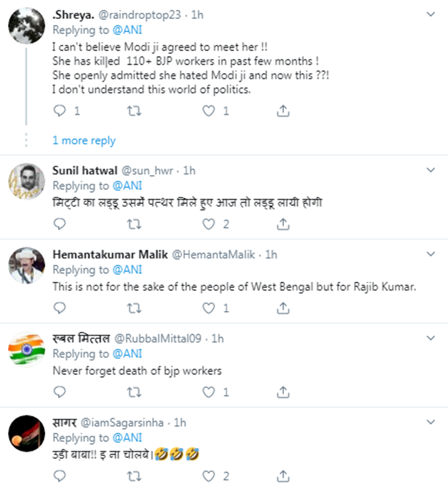This screenshot has width=448, height=489.
Task: Reply to the 'Never forget death' tweet
Action: pos(60,392)
